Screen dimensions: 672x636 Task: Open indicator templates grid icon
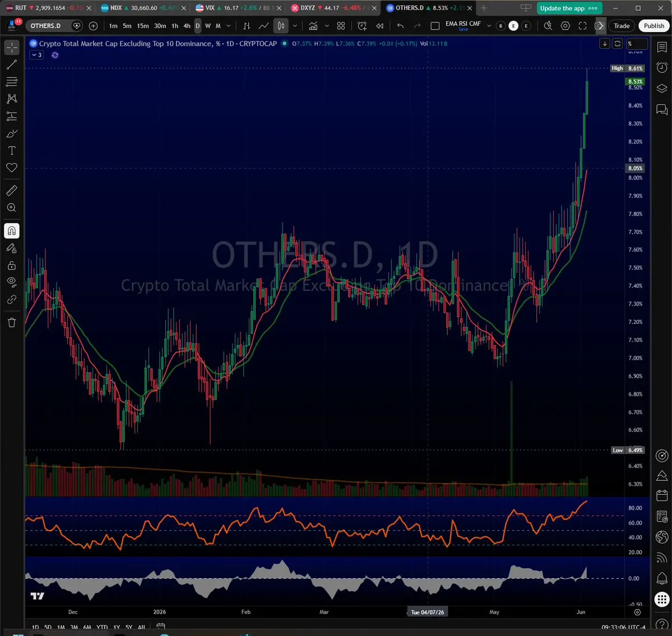(341, 26)
